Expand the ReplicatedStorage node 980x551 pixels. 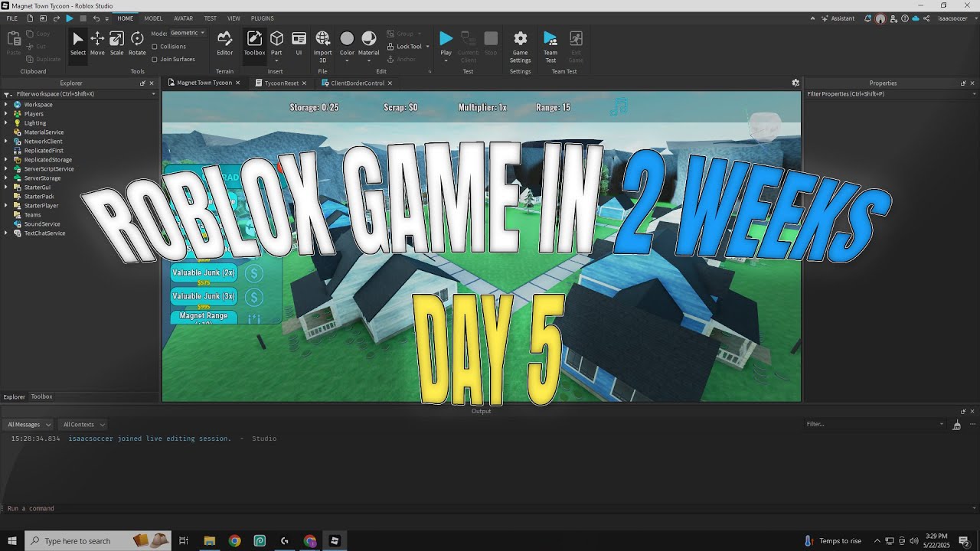(6, 160)
